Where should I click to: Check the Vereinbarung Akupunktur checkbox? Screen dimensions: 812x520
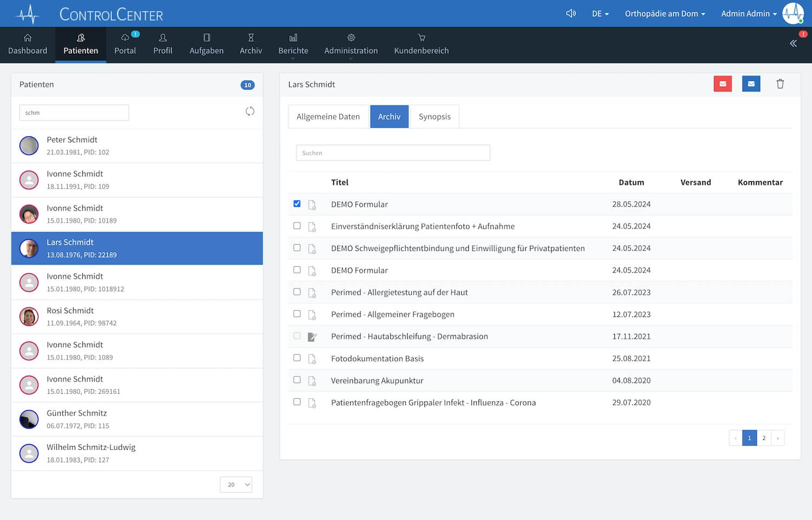[x=297, y=380]
